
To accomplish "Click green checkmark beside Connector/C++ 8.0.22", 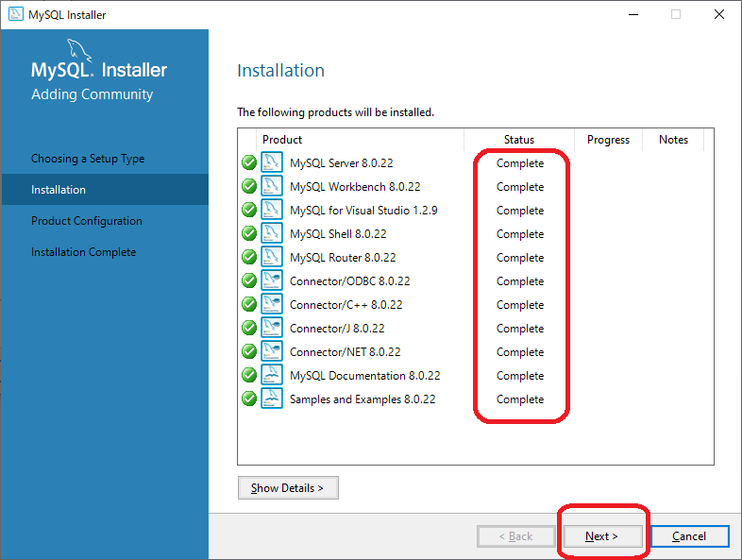I will (x=249, y=304).
